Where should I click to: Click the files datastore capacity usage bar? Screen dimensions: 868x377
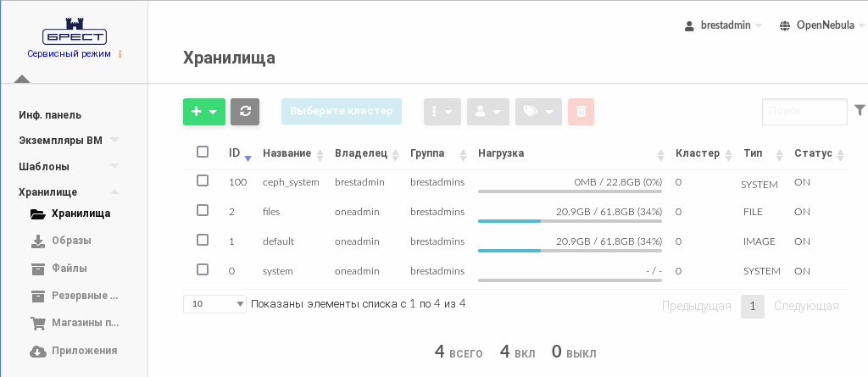570,221
